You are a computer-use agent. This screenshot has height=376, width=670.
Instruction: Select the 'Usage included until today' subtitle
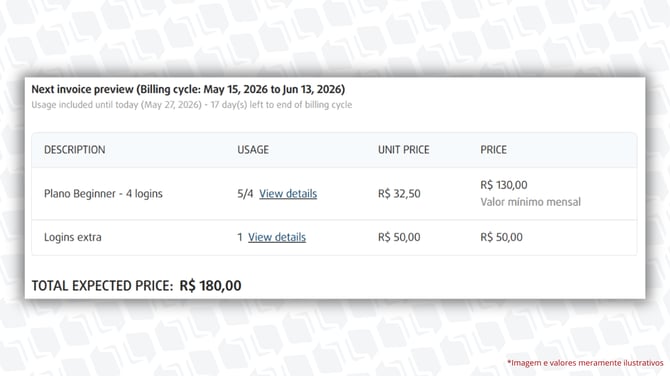(x=191, y=105)
